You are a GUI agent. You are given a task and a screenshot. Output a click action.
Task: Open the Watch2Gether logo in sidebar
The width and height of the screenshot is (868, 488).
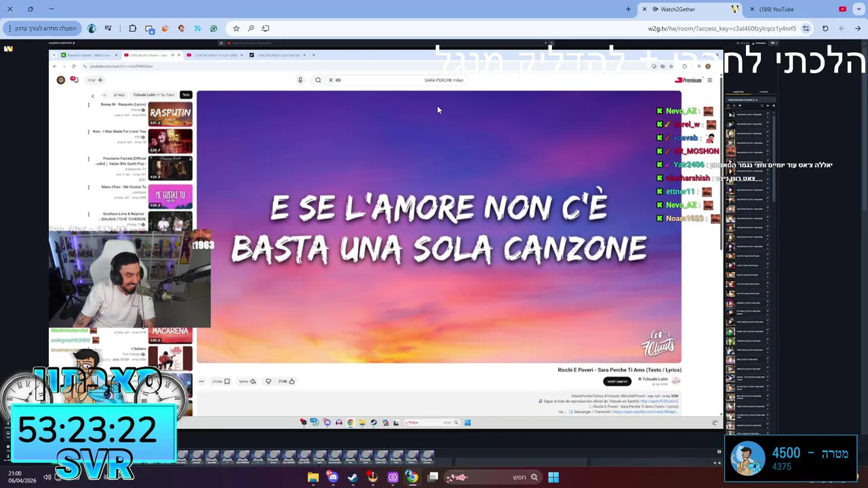coord(8,49)
